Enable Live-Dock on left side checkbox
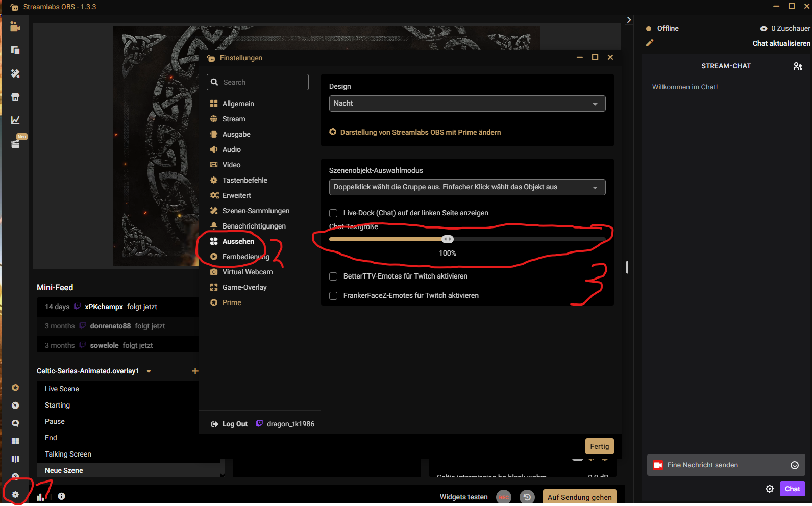812x506 pixels. click(x=333, y=213)
